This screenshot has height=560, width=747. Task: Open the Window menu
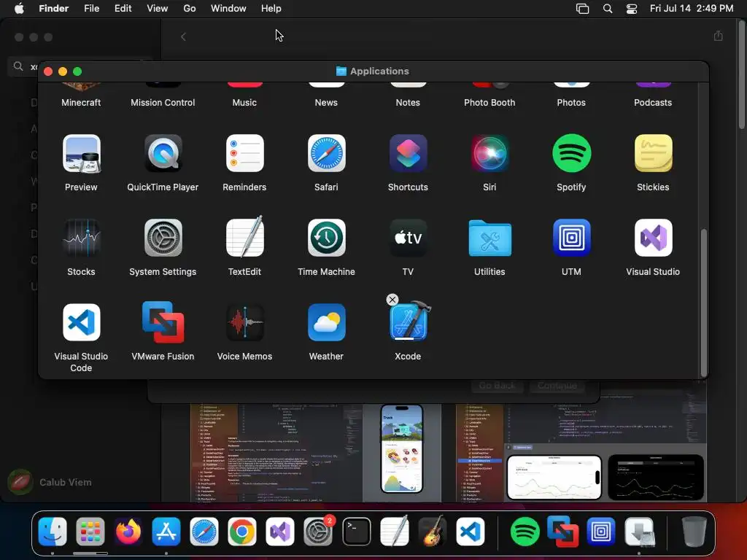point(228,9)
